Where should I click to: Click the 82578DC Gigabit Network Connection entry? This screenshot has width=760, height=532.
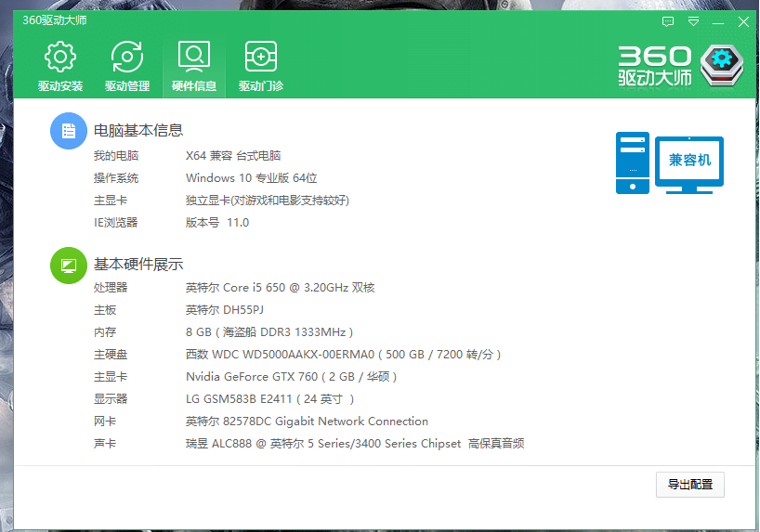(x=307, y=422)
